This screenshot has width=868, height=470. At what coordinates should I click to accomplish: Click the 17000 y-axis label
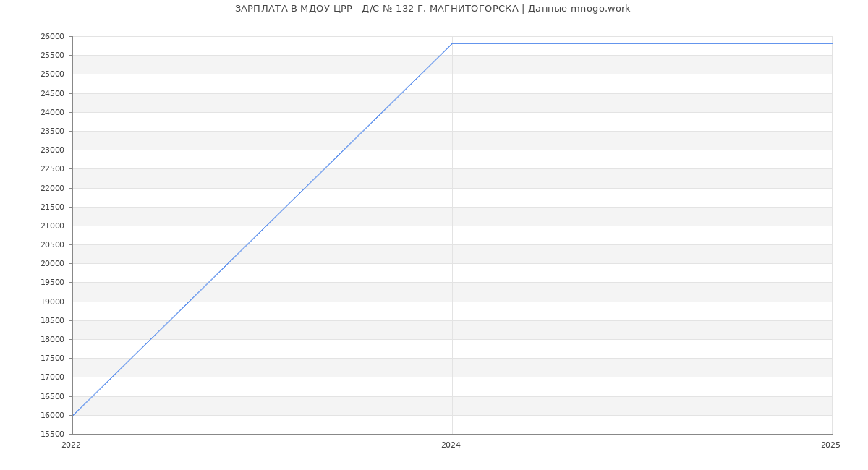[52, 377]
